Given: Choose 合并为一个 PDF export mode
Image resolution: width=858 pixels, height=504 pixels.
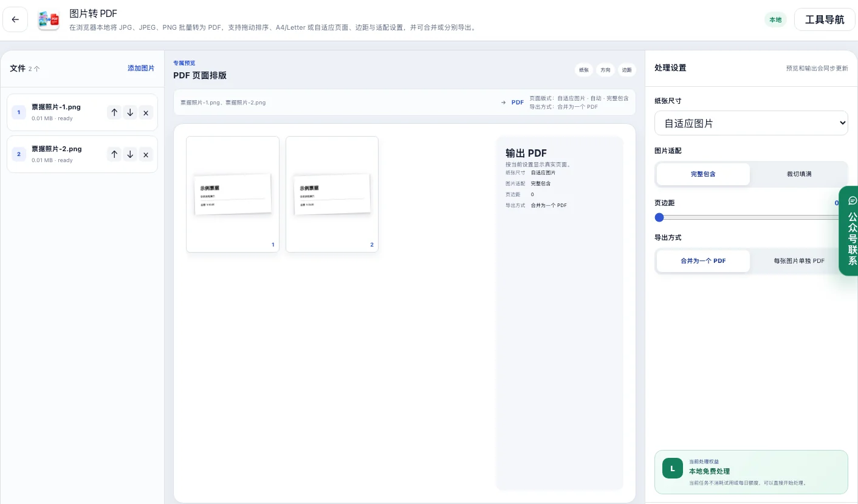Looking at the screenshot, I should pyautogui.click(x=703, y=261).
